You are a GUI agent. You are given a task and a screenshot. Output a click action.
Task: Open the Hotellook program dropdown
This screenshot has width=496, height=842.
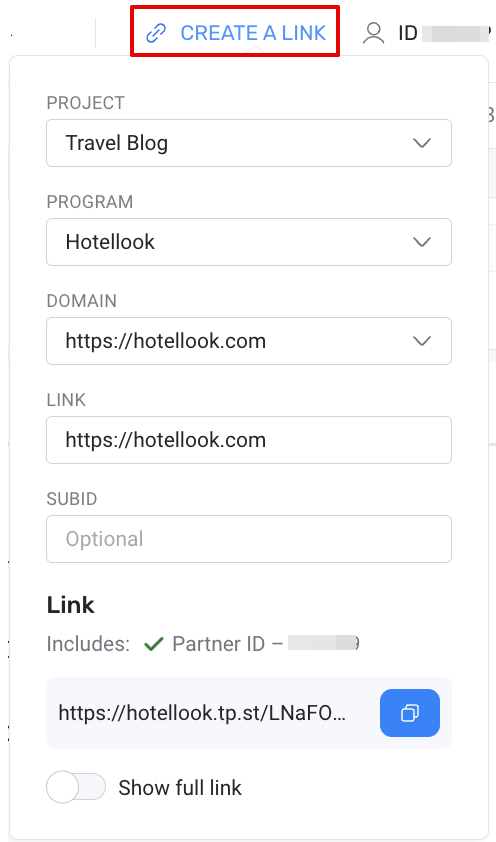249,242
